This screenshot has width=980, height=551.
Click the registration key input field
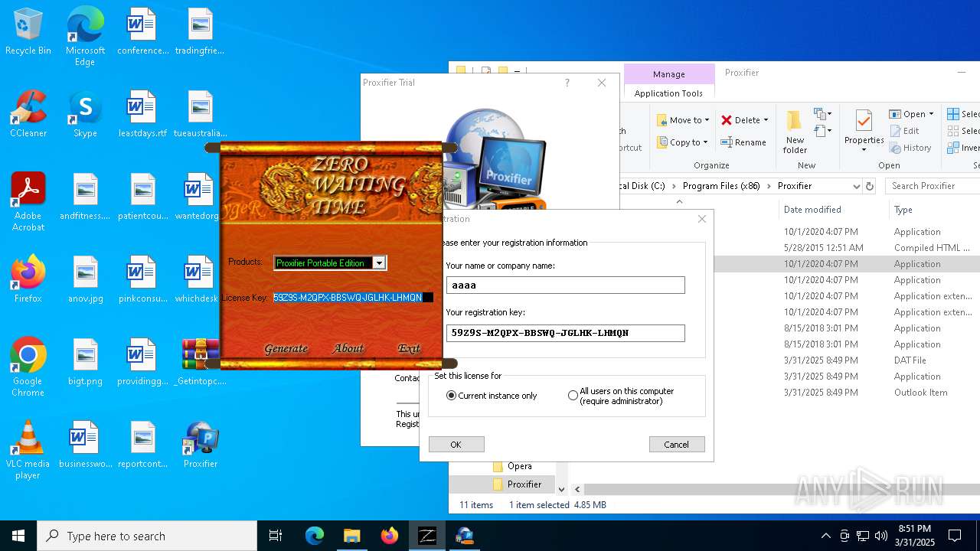coord(565,333)
